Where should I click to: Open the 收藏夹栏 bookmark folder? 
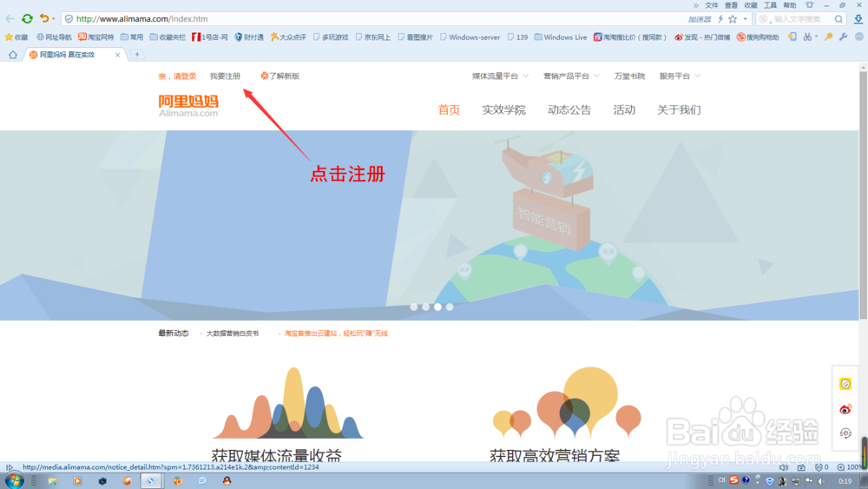[168, 37]
